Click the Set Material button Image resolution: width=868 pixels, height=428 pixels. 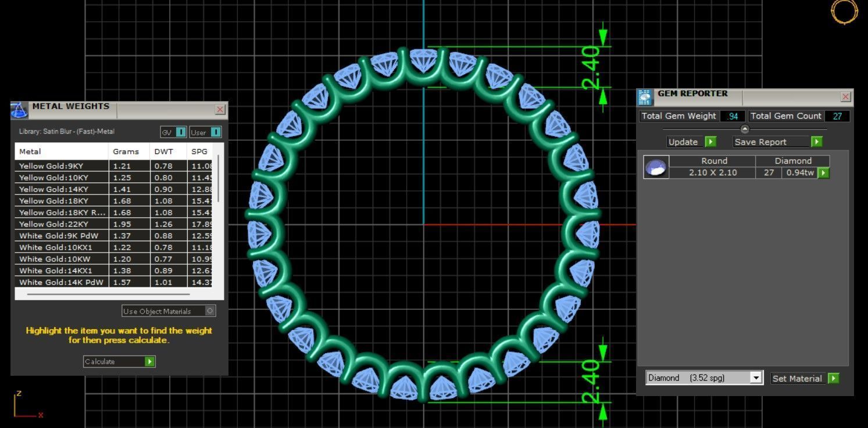pos(805,378)
